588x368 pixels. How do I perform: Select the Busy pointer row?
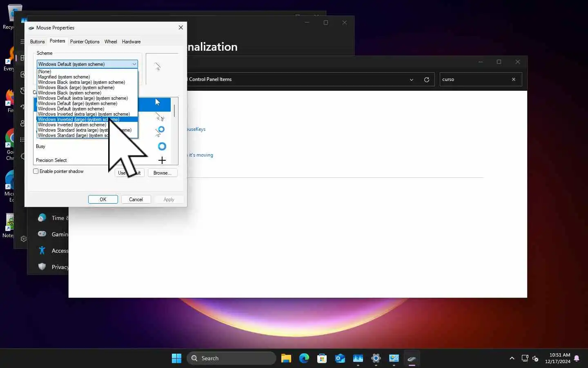pos(102,146)
